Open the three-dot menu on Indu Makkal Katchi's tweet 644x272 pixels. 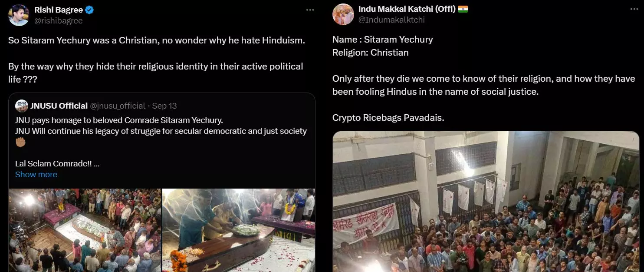[x=634, y=9]
